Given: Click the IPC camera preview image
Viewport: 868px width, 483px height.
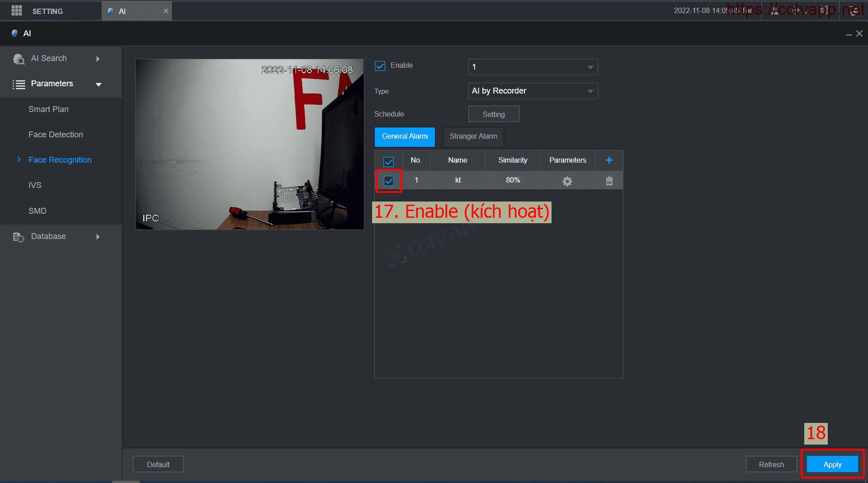Looking at the screenshot, I should click(250, 144).
